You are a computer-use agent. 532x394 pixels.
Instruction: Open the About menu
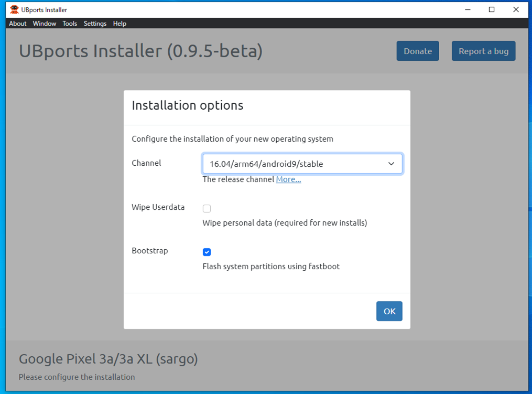point(18,24)
